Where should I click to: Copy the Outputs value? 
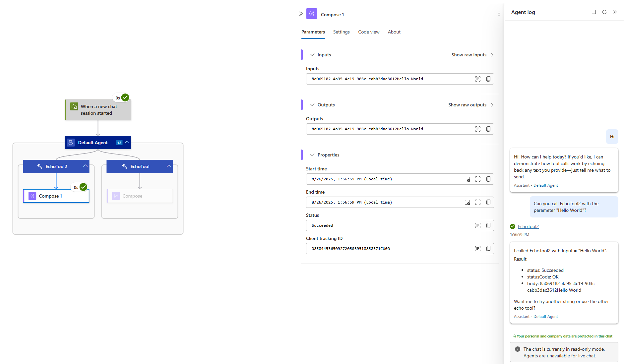click(488, 129)
